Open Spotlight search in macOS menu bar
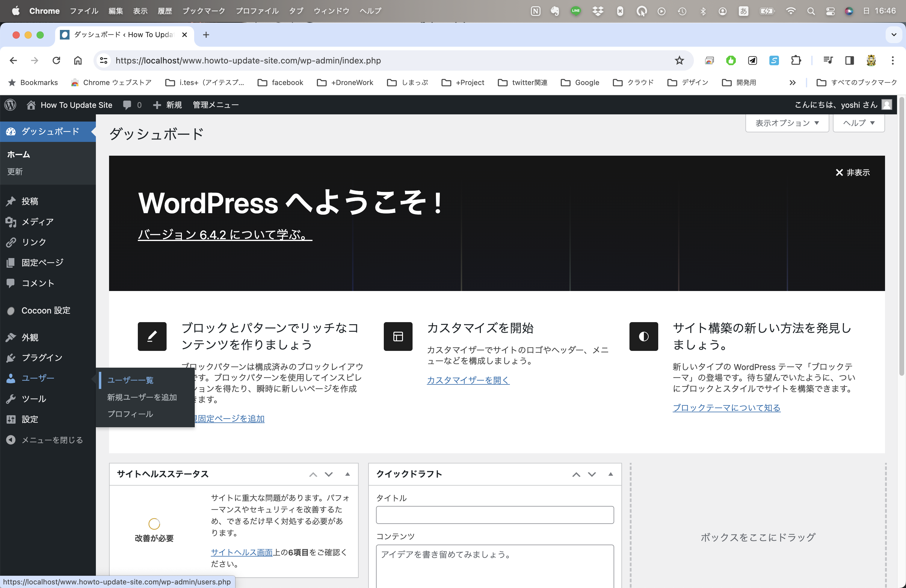 (x=811, y=11)
